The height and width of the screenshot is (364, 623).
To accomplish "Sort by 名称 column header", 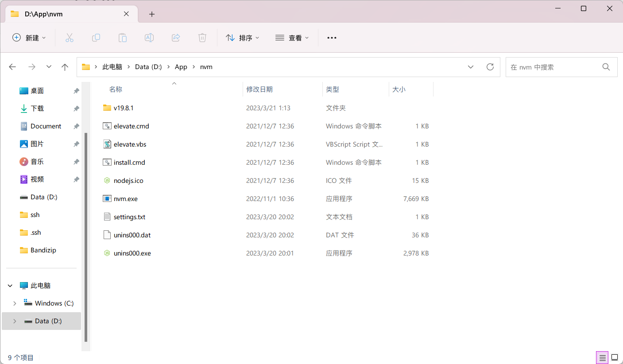I will click(x=116, y=89).
